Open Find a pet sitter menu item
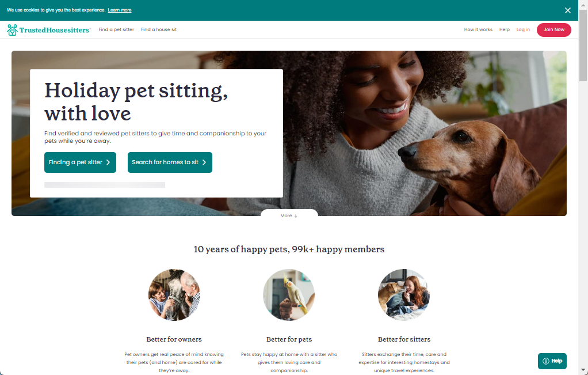Screen dimensions: 588x375 click(x=116, y=29)
